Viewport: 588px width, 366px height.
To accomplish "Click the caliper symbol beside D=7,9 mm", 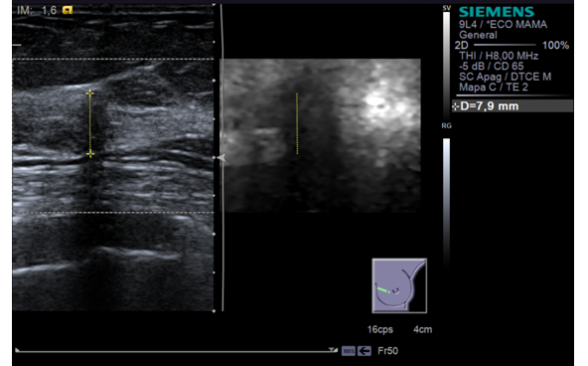I will coord(456,106).
